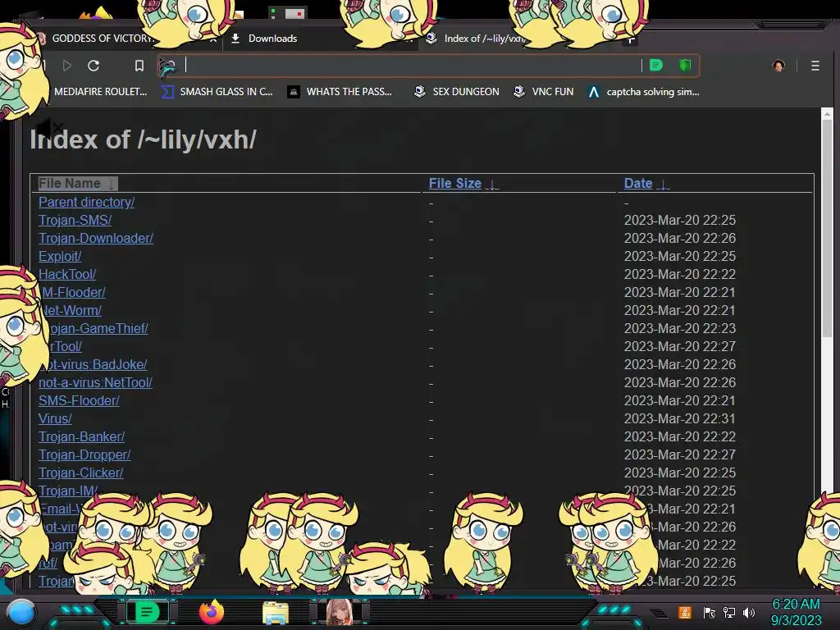Open the WHATS THE PASS... bookmark

[340, 92]
